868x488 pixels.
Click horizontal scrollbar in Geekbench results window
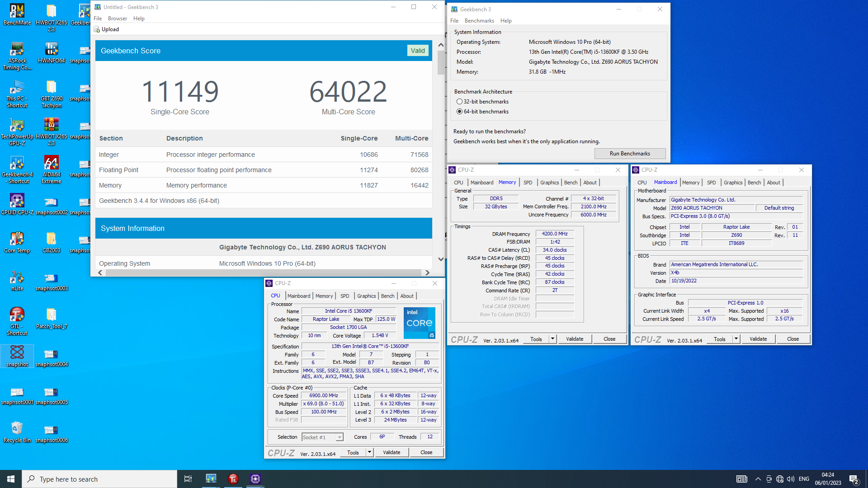[x=264, y=272]
